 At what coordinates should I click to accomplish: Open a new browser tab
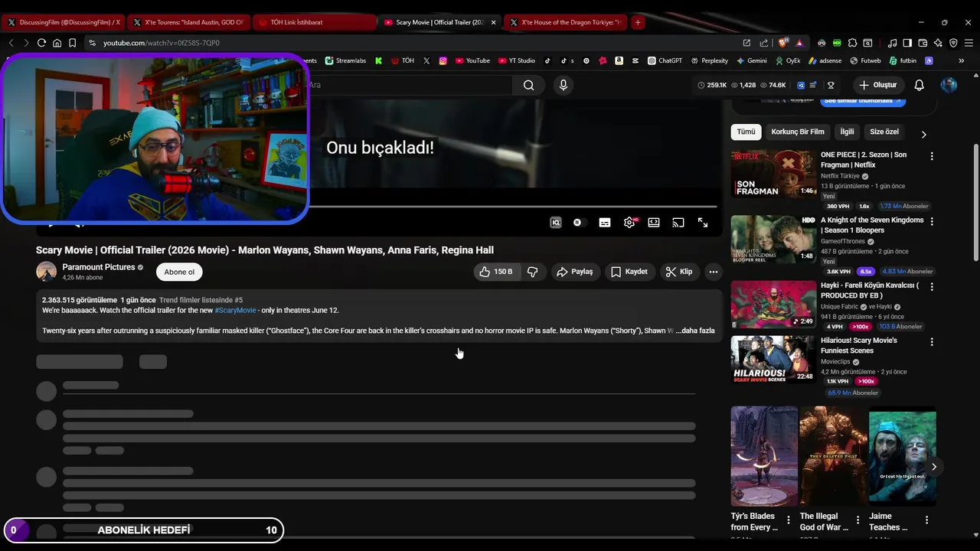tap(638, 22)
